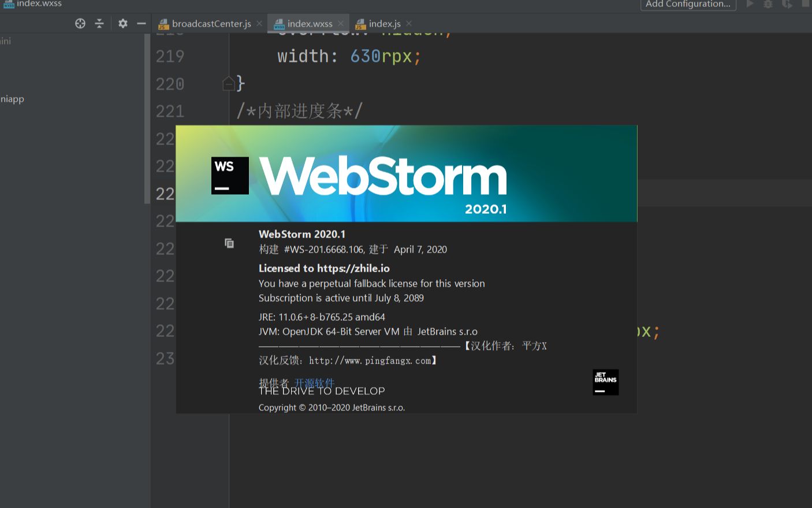Viewport: 812px width, 508px height.
Task: Click the build '#WS-201.6668.106' text
Action: pos(324,249)
